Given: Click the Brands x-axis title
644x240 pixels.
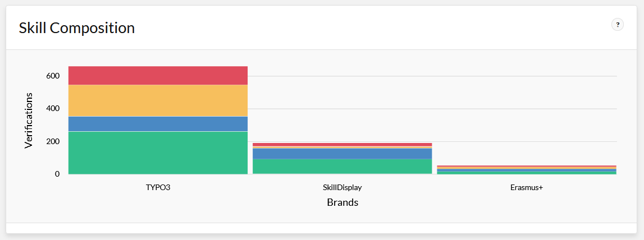Looking at the screenshot, I should pos(342,202).
